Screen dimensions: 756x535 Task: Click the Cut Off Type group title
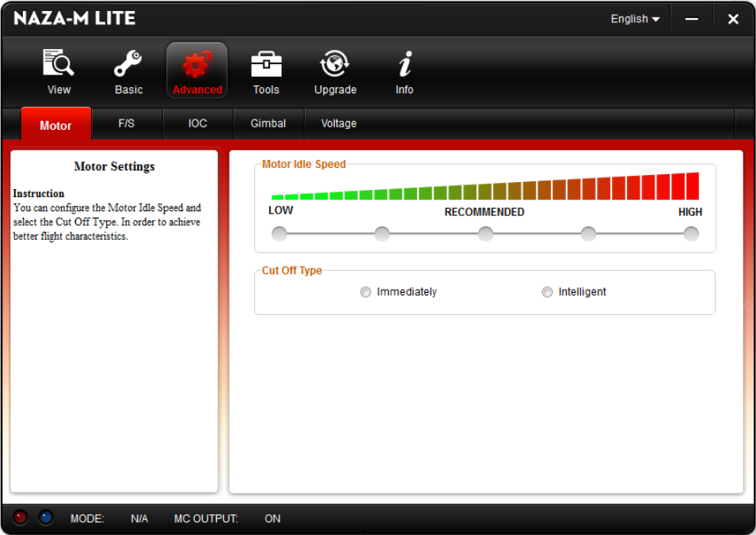point(291,271)
